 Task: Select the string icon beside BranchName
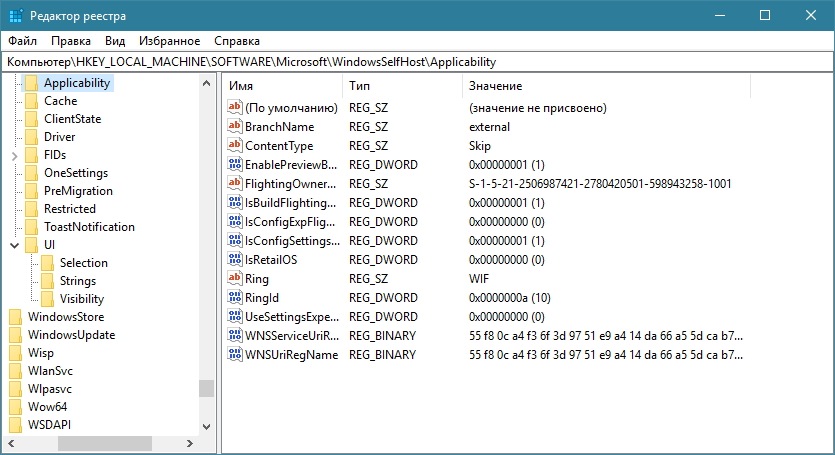pyautogui.click(x=235, y=126)
